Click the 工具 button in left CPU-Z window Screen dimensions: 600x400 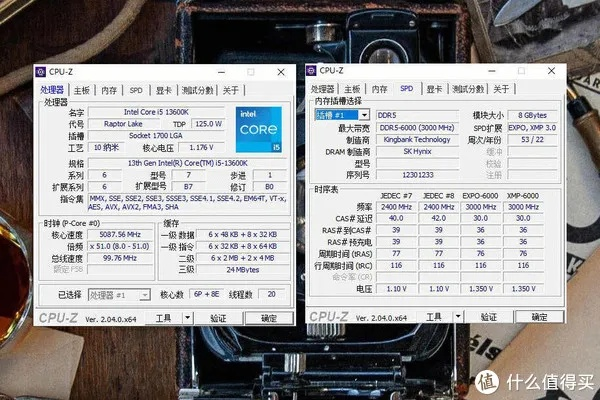pyautogui.click(x=163, y=318)
